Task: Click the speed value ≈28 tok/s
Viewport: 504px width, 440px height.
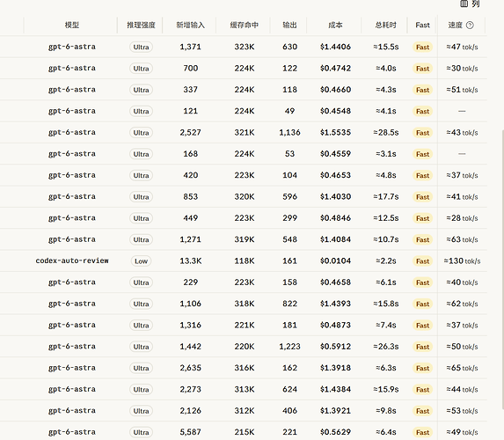Action: click(x=462, y=218)
